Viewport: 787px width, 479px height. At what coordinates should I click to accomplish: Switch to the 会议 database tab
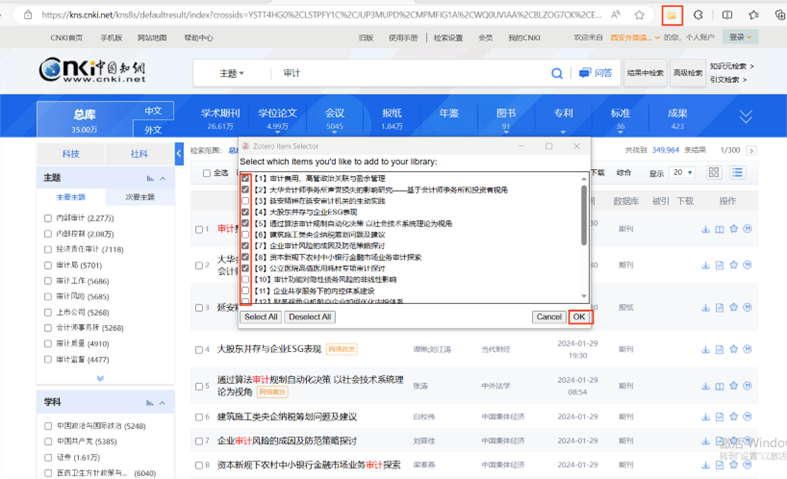[335, 117]
